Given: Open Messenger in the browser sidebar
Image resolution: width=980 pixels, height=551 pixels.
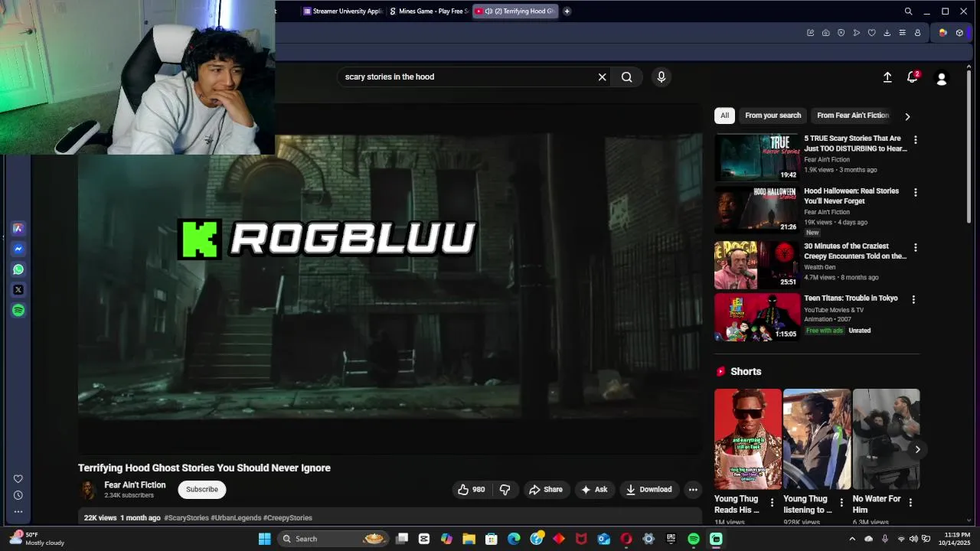Looking at the screenshot, I should point(18,249).
